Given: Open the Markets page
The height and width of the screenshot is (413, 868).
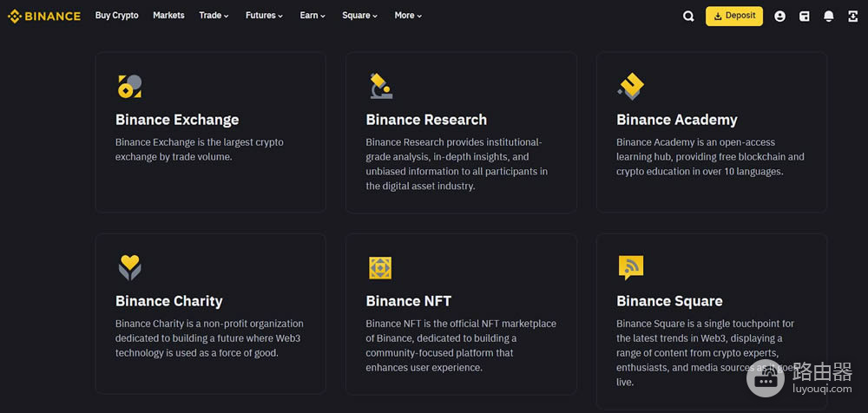Looking at the screenshot, I should coord(169,16).
